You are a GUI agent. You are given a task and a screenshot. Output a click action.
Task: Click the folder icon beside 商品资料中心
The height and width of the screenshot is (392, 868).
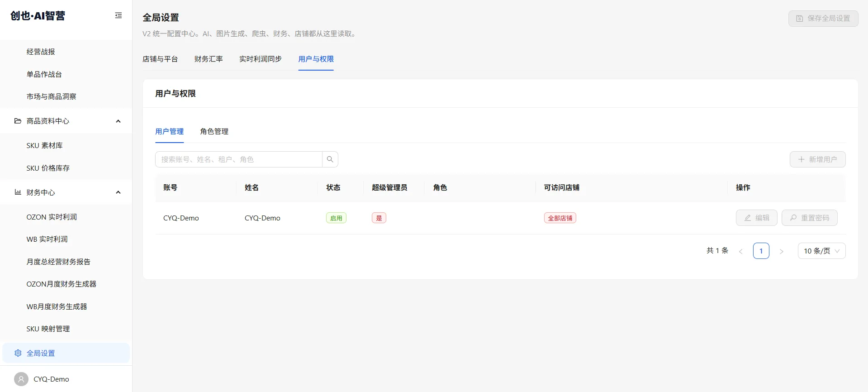coord(18,121)
